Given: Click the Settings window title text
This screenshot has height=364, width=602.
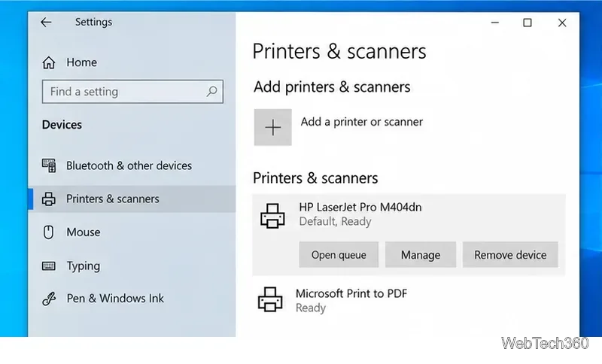Looking at the screenshot, I should pyautogui.click(x=93, y=23).
